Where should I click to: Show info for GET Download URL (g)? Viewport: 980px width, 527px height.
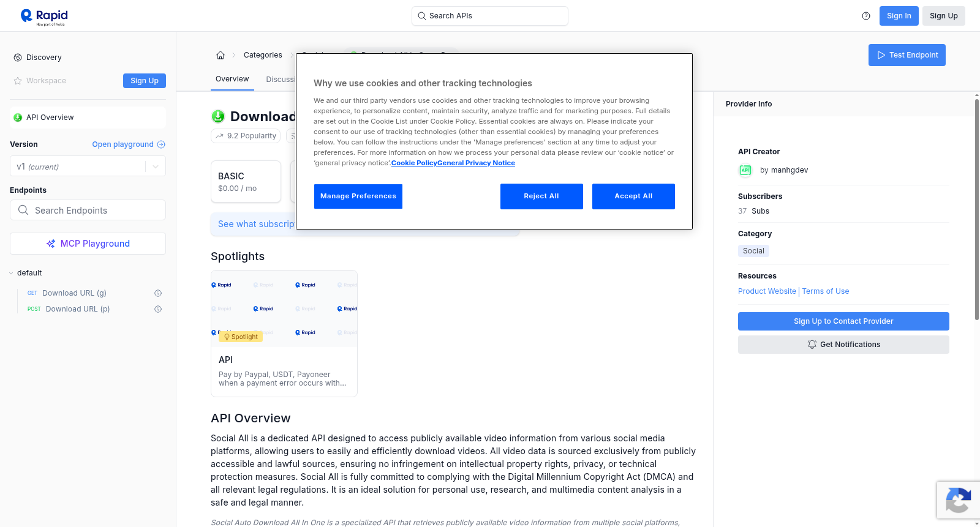pos(158,293)
